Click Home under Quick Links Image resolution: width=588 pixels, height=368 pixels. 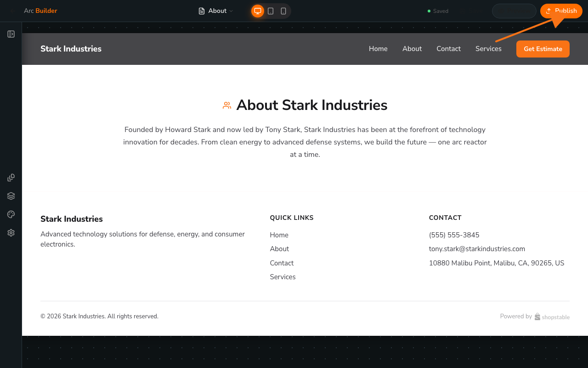(279, 235)
